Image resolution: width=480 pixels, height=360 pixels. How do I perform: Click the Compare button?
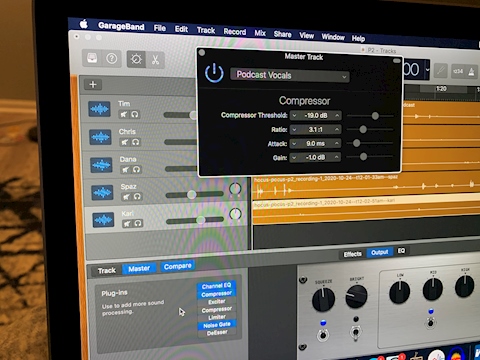[178, 266]
